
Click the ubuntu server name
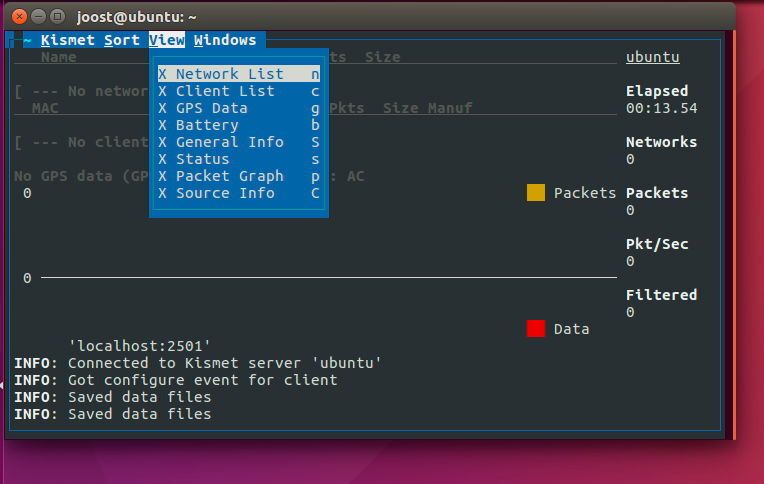pos(652,57)
